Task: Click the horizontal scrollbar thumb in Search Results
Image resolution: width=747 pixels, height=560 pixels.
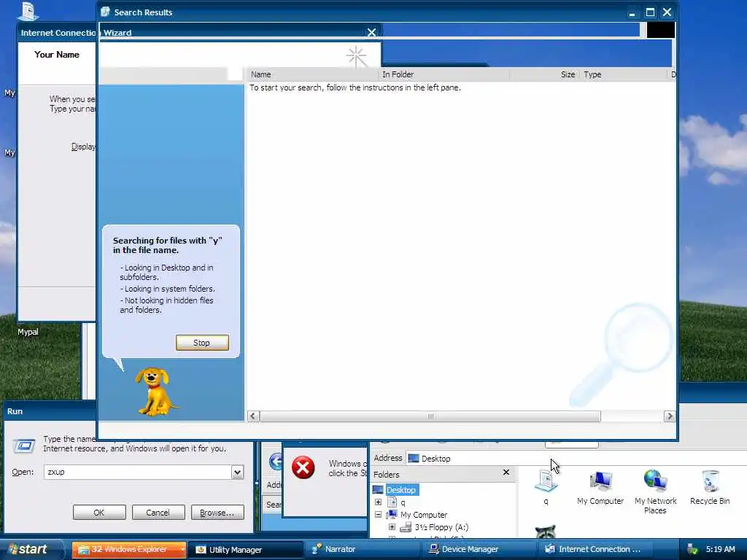Action: [x=430, y=416]
